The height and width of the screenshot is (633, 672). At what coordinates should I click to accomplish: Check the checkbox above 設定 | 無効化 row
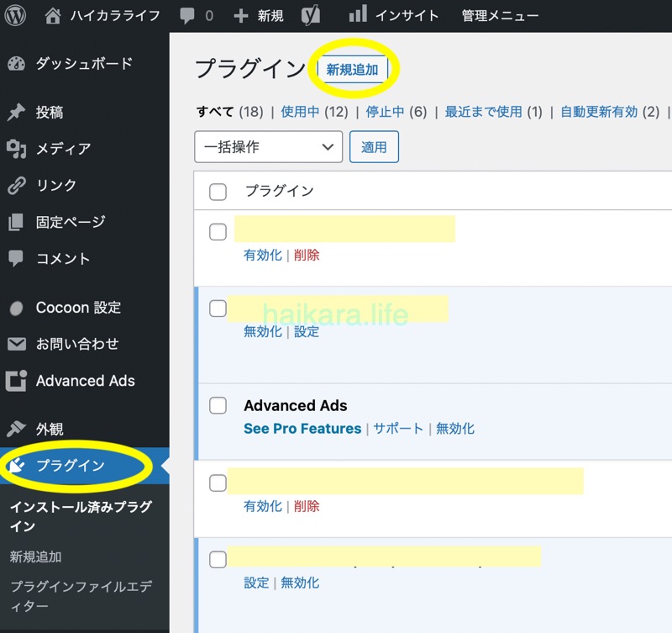[x=218, y=560]
